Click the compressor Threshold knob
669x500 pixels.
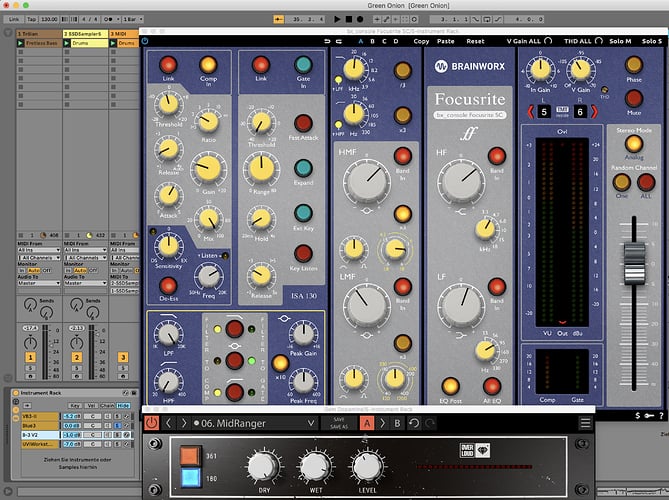[168, 104]
